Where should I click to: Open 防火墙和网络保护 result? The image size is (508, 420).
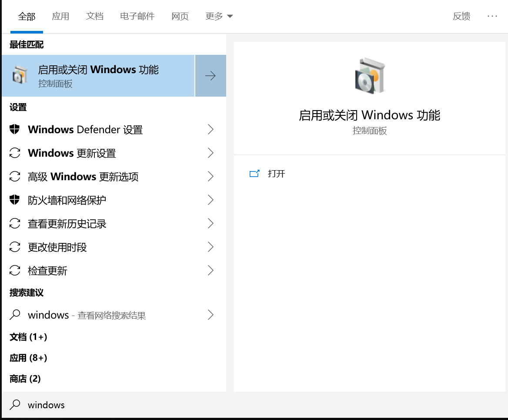[x=114, y=200]
